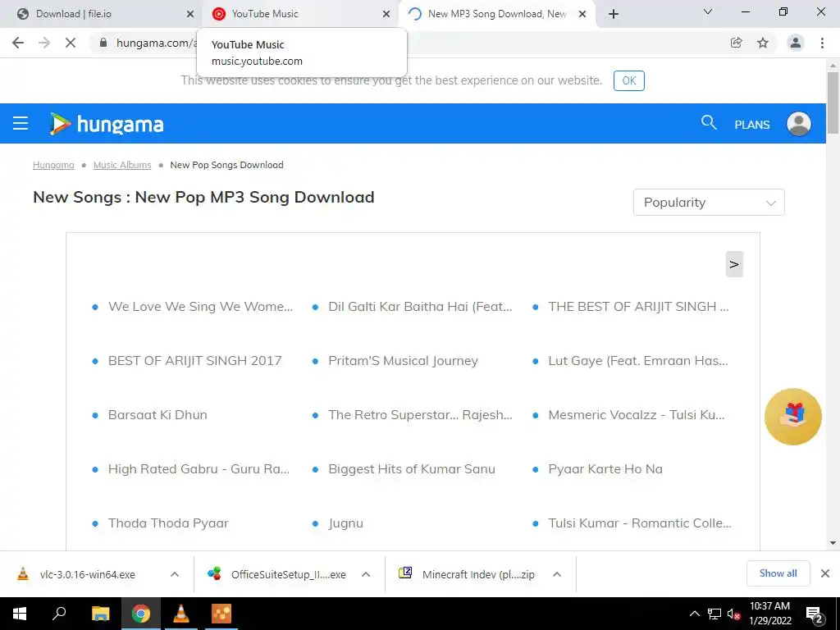Image resolution: width=840 pixels, height=630 pixels.
Task: Open the Hungama search icon
Action: [x=708, y=123]
